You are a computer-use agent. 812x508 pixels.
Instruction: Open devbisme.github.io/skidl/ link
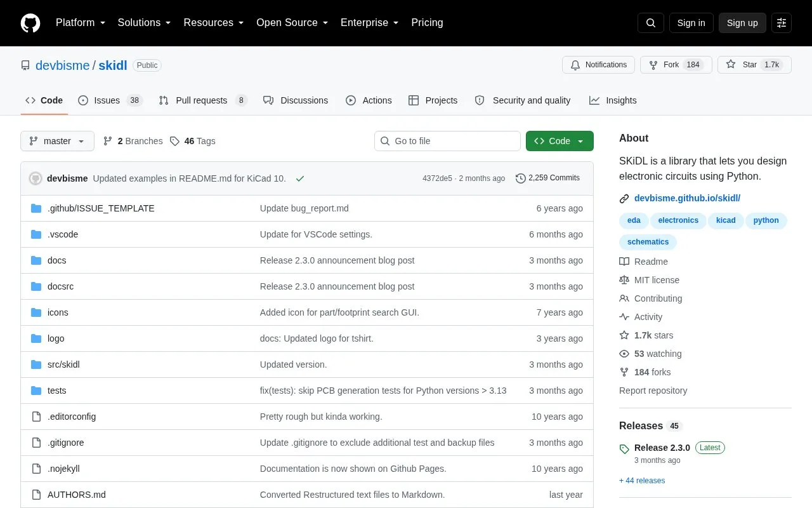tap(687, 198)
